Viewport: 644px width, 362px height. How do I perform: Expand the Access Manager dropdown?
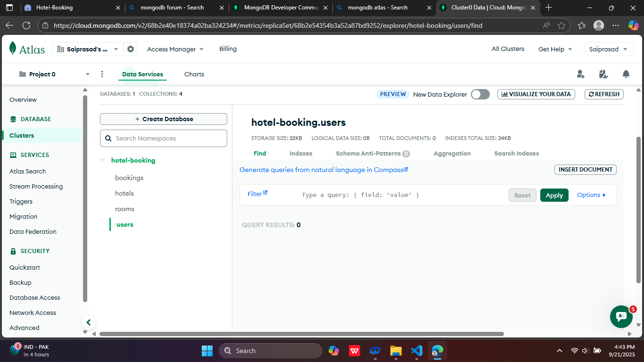(175, 49)
